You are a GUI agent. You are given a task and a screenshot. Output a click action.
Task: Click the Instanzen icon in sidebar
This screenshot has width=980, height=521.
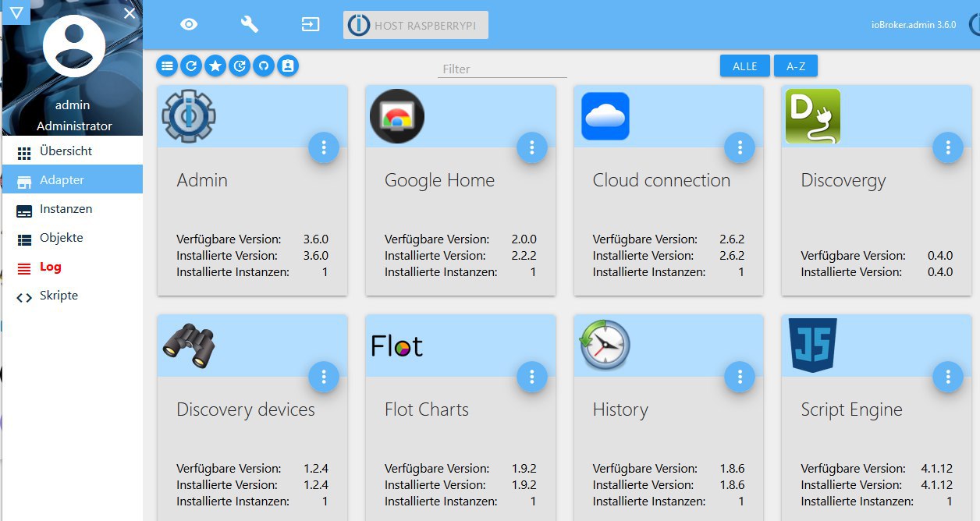24,211
